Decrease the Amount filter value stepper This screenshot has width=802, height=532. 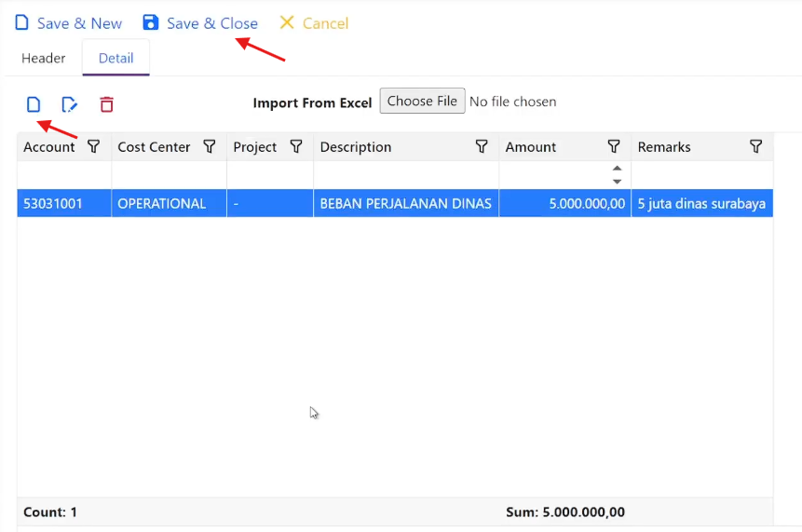(x=617, y=182)
